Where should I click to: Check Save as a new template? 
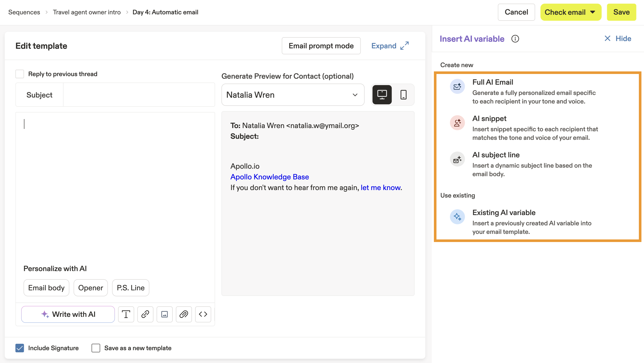pyautogui.click(x=96, y=348)
